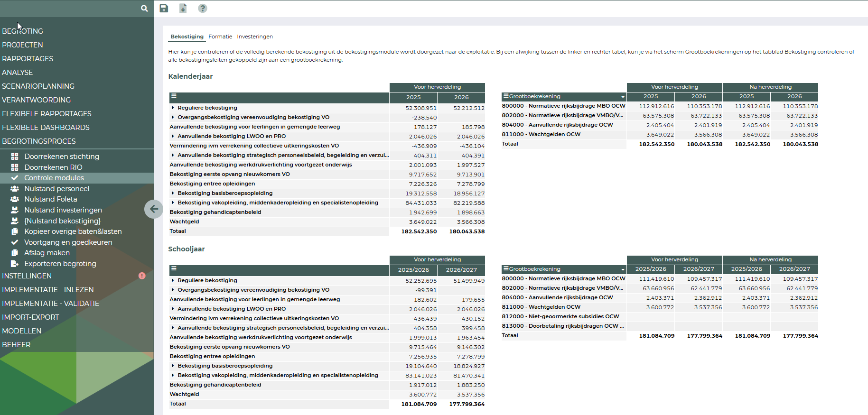
Task: Open Schooljaar Grootboekrekening table menu icon
Action: tap(506, 269)
